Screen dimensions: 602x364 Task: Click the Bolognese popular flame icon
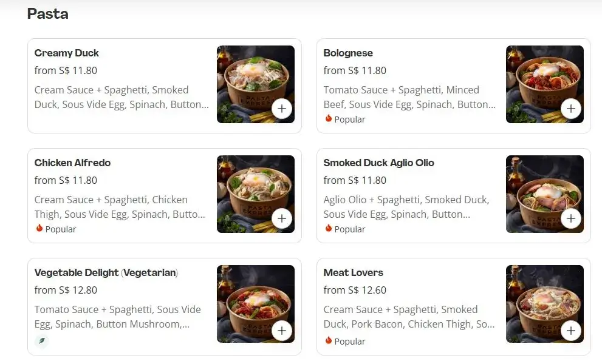tap(329, 119)
